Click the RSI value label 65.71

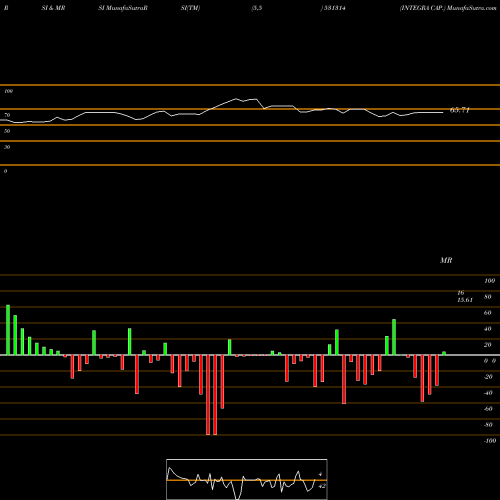click(x=460, y=110)
